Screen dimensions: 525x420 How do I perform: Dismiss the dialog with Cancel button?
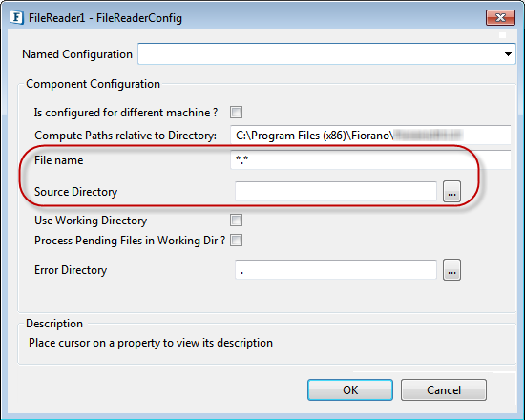click(x=444, y=389)
